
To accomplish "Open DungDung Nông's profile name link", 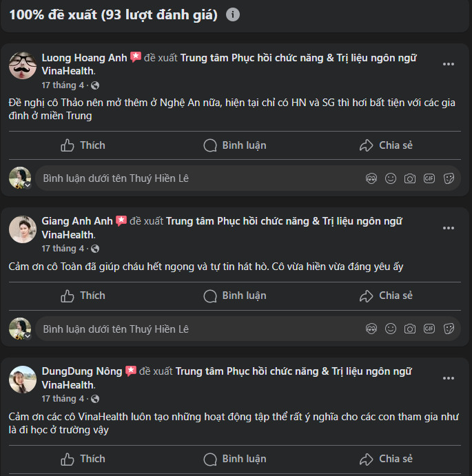I will tap(81, 371).
